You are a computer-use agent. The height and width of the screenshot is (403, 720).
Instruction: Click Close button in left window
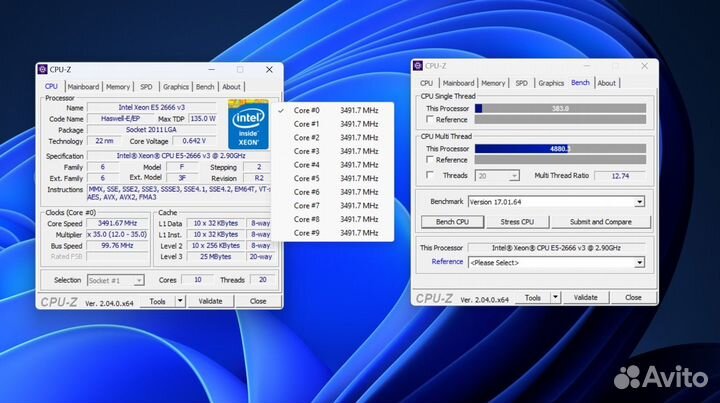tap(258, 301)
